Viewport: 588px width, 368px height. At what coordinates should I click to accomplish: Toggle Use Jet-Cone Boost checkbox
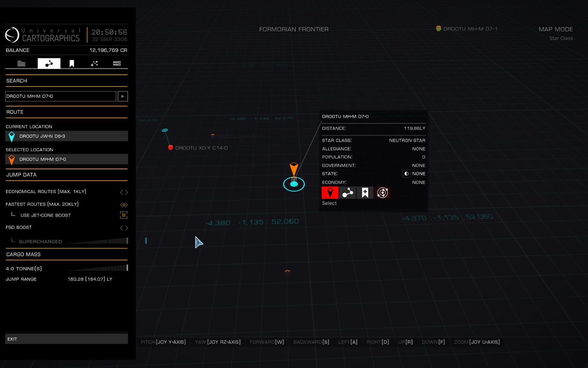(x=124, y=215)
